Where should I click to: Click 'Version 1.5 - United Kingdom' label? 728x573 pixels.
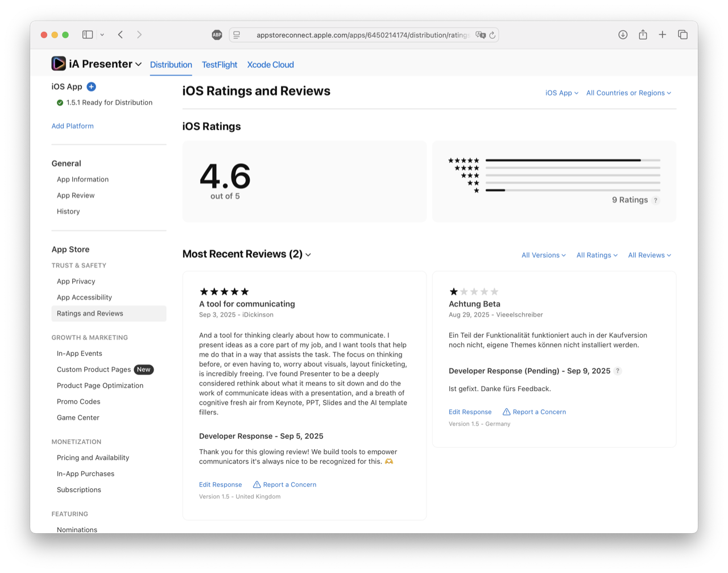[239, 497]
